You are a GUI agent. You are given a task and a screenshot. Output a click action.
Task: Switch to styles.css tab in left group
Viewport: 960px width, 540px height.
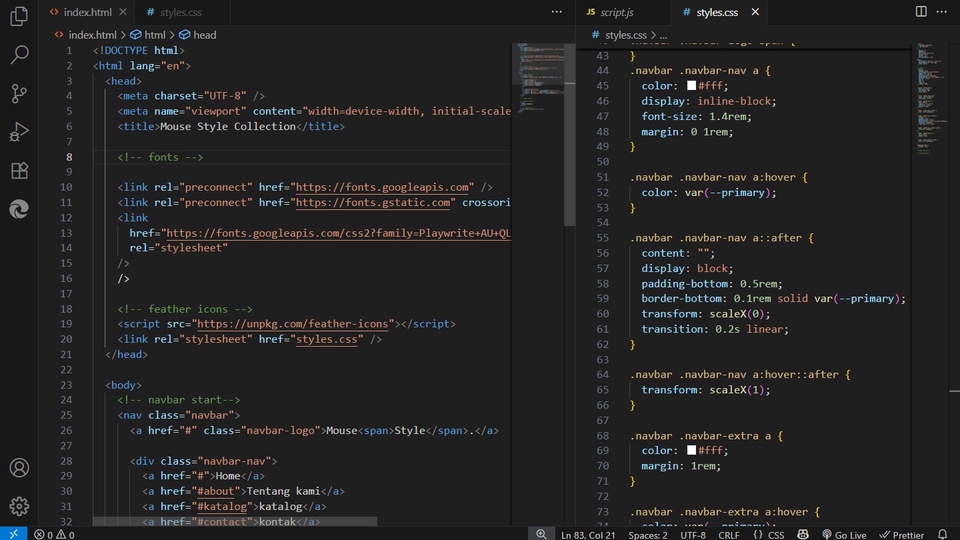pos(181,12)
